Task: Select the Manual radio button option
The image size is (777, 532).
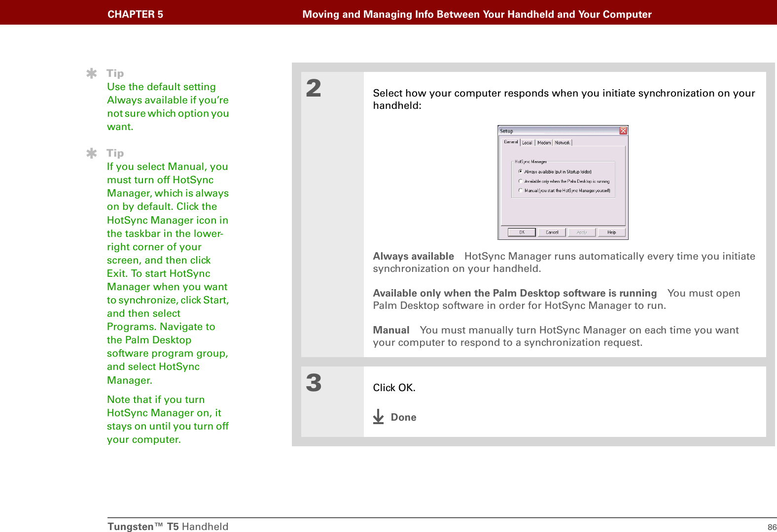Action: 520,190
